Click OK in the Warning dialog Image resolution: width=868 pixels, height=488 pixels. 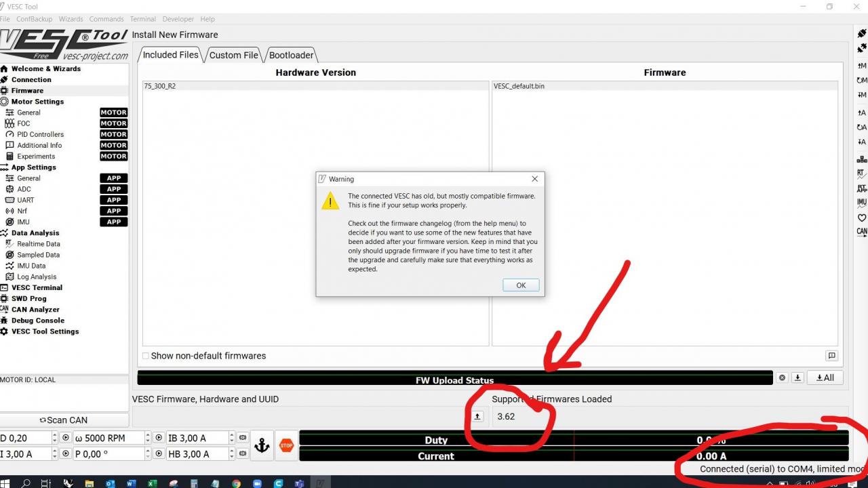click(521, 285)
